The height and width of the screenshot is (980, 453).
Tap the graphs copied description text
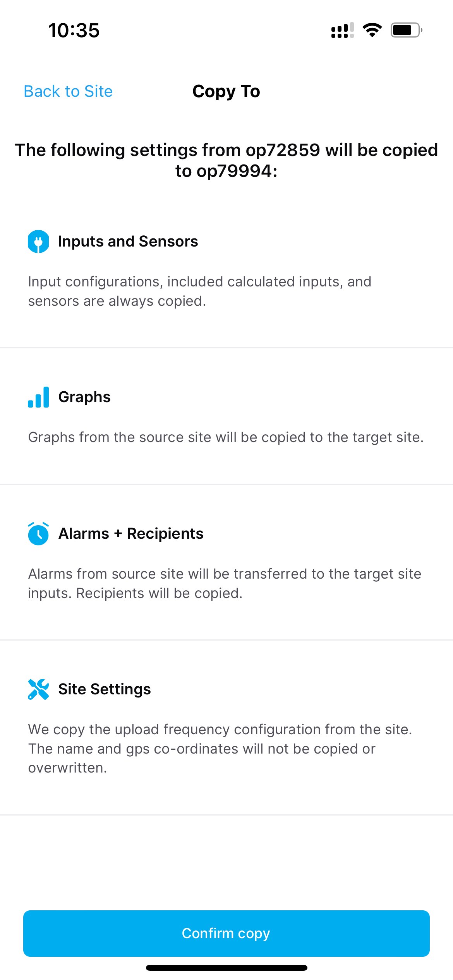(x=226, y=437)
